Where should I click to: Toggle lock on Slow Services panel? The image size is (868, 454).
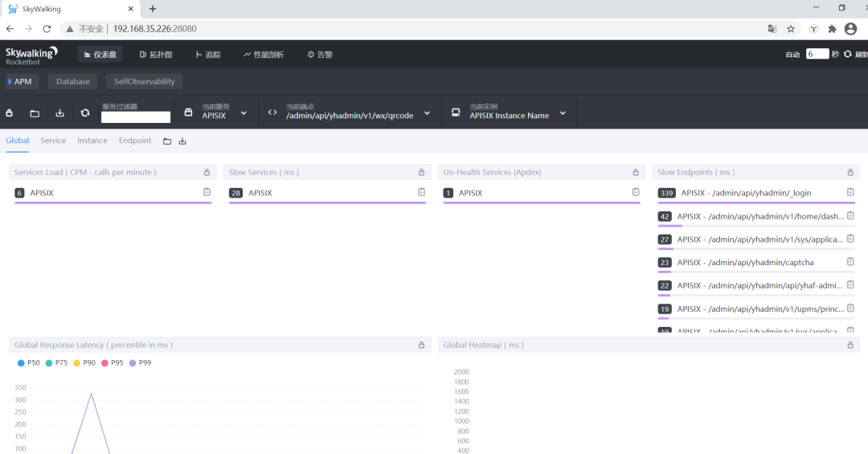[421, 172]
